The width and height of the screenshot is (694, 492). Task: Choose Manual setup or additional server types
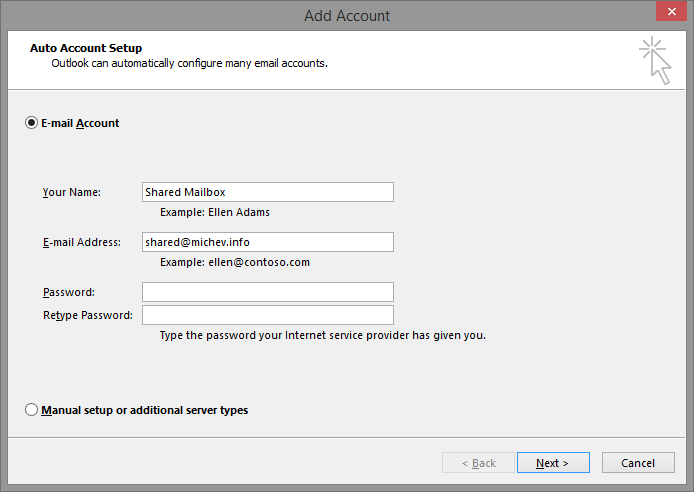tap(31, 410)
